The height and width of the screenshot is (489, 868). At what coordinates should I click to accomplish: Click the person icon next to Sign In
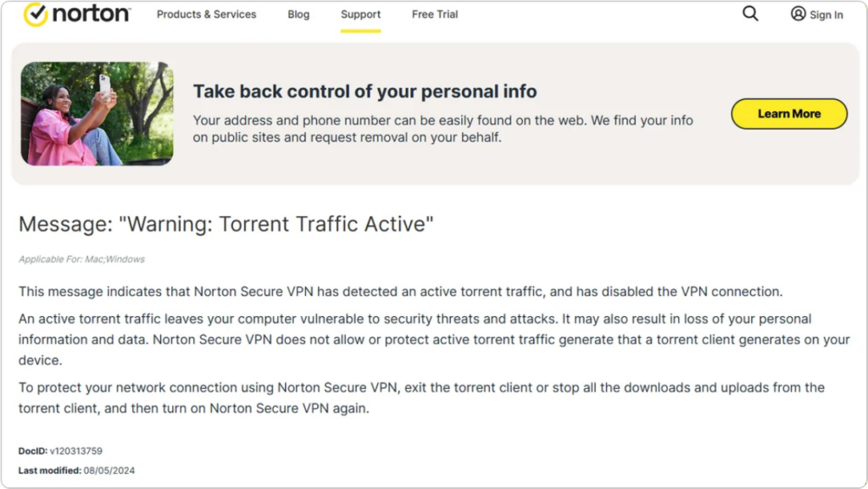(798, 14)
